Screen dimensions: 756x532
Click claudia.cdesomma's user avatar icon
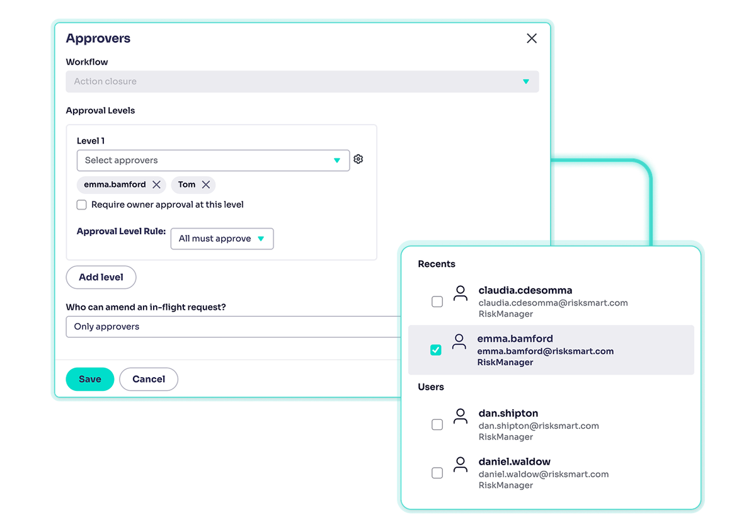(460, 293)
